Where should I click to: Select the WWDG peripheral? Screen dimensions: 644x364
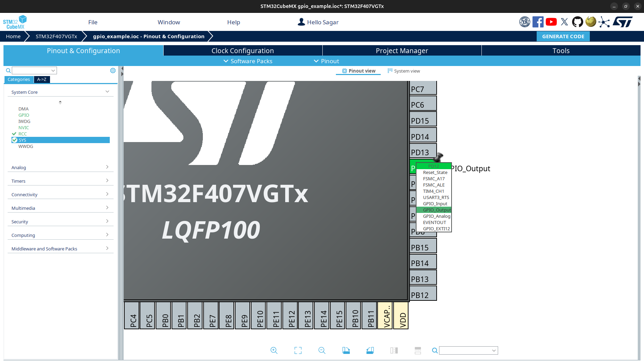point(26,146)
